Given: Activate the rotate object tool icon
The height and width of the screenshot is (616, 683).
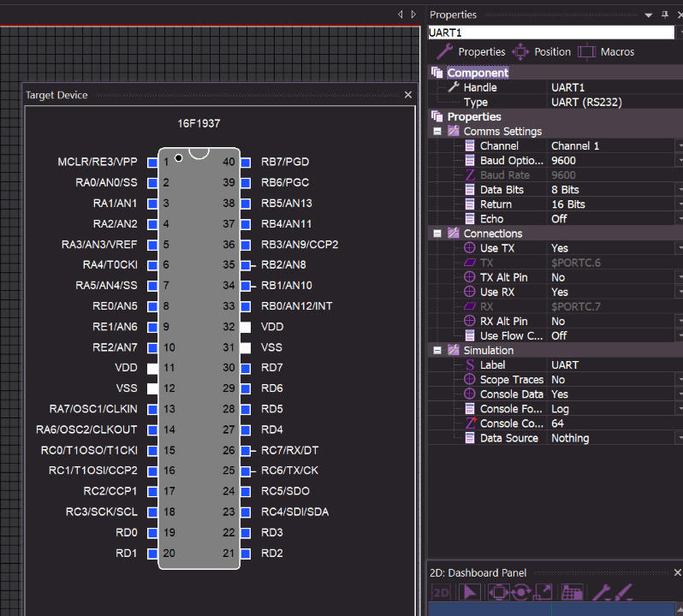Looking at the screenshot, I should [x=521, y=593].
